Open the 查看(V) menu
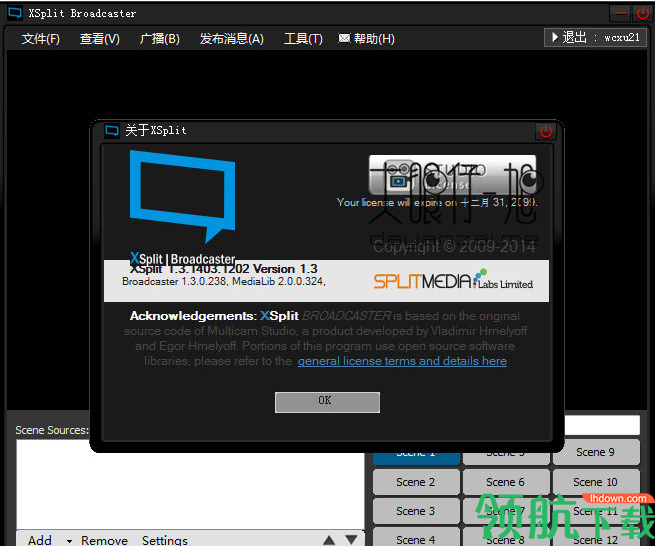Image resolution: width=655 pixels, height=546 pixels. pos(99,39)
